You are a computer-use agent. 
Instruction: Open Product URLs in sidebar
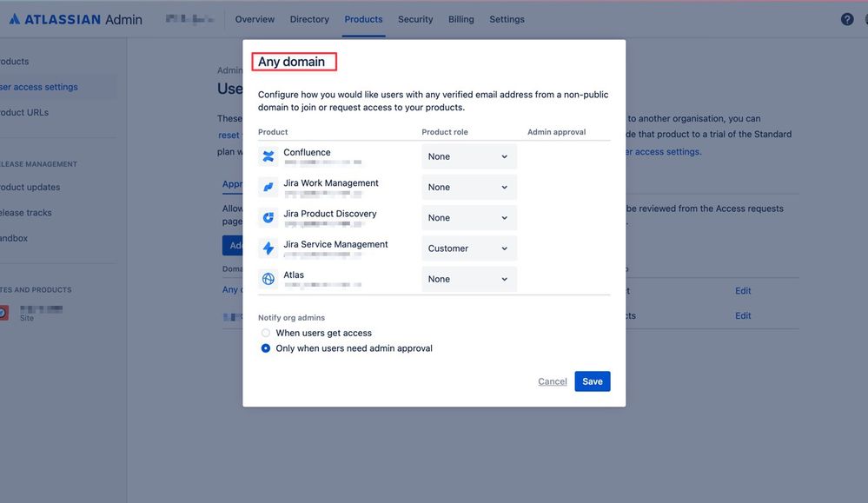coord(24,112)
